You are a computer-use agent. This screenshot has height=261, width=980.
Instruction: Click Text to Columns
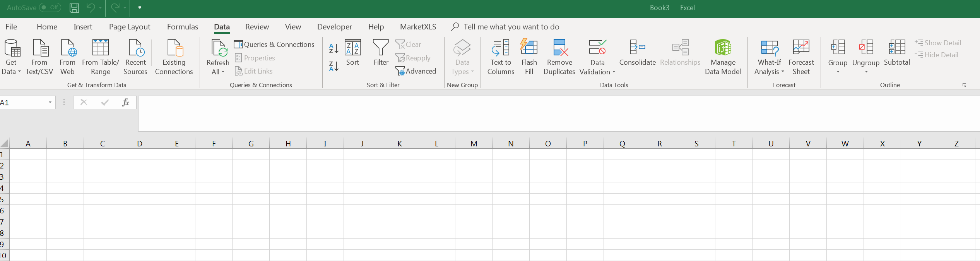click(x=501, y=57)
